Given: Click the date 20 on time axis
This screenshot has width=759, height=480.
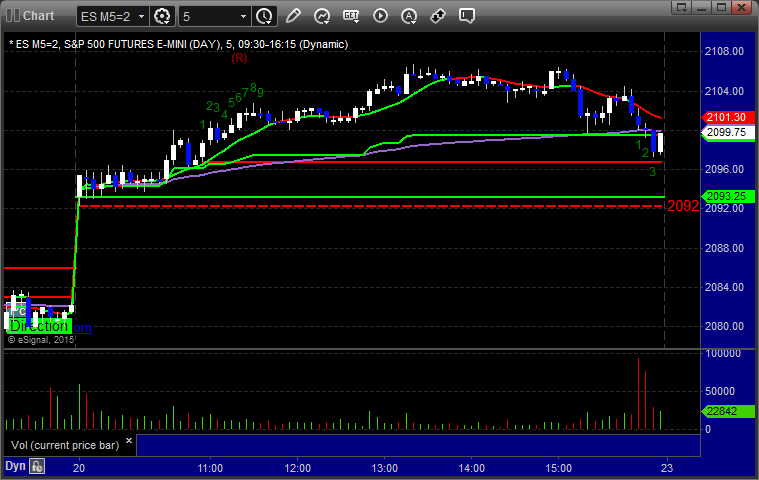Looking at the screenshot, I should (79, 468).
